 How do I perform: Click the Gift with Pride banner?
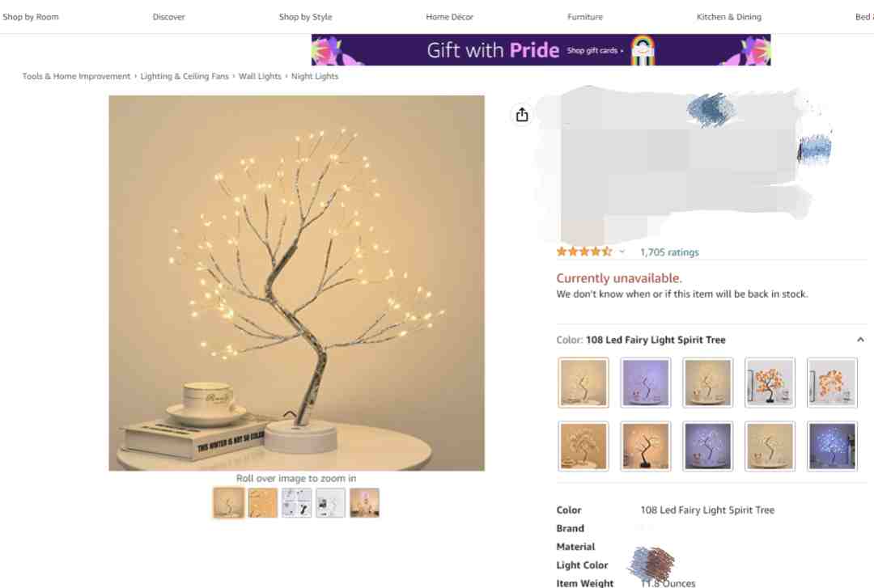coord(541,49)
